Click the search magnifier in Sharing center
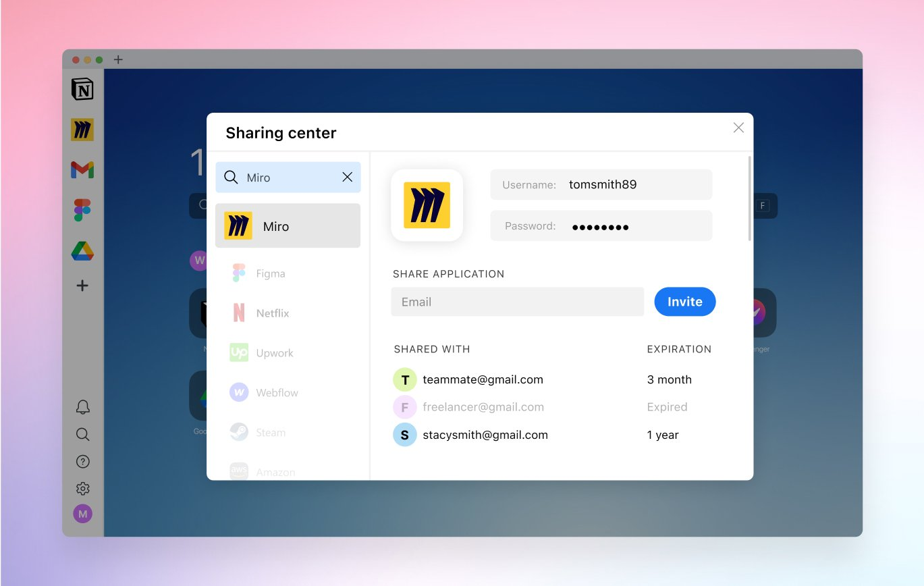The width and height of the screenshot is (924, 586). click(231, 177)
